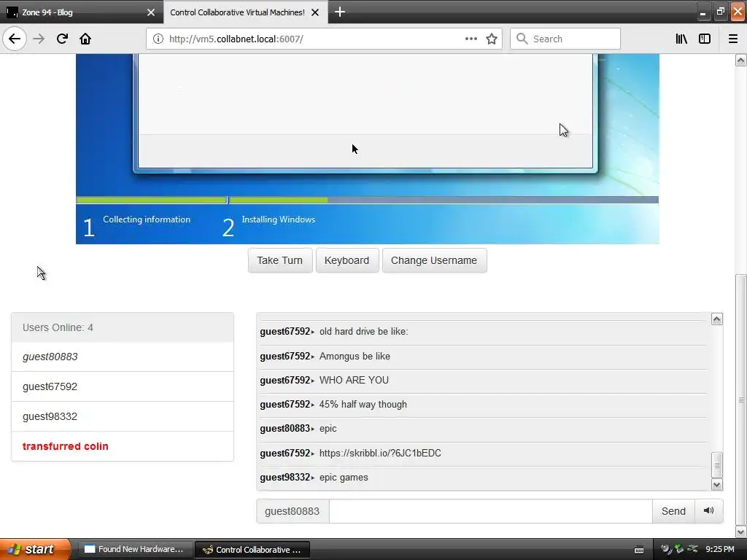Open the Windows start menu
The width and height of the screenshot is (747, 560).
[34, 549]
